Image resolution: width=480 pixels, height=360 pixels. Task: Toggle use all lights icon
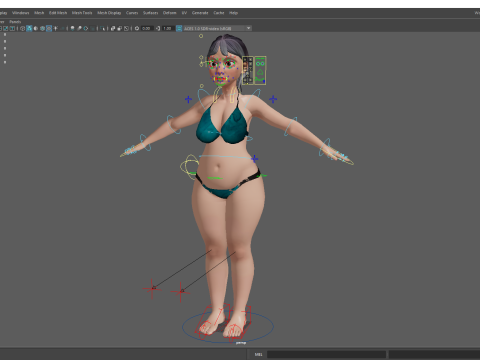55,28
